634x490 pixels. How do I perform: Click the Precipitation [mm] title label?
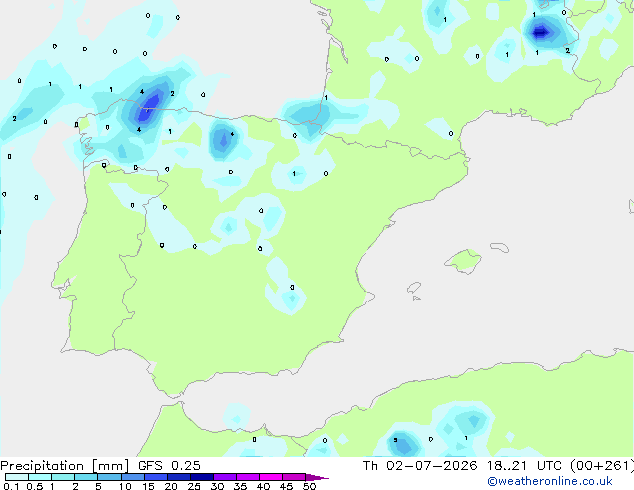65,466
